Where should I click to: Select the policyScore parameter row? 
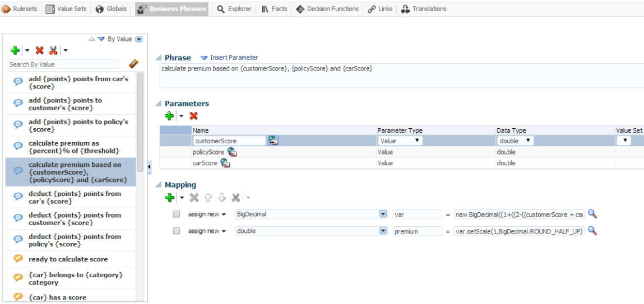[x=402, y=152]
